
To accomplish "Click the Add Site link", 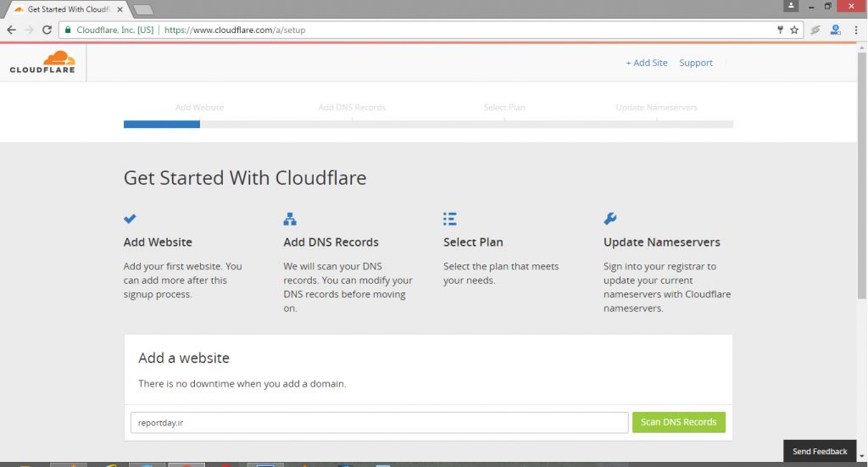I will point(647,63).
